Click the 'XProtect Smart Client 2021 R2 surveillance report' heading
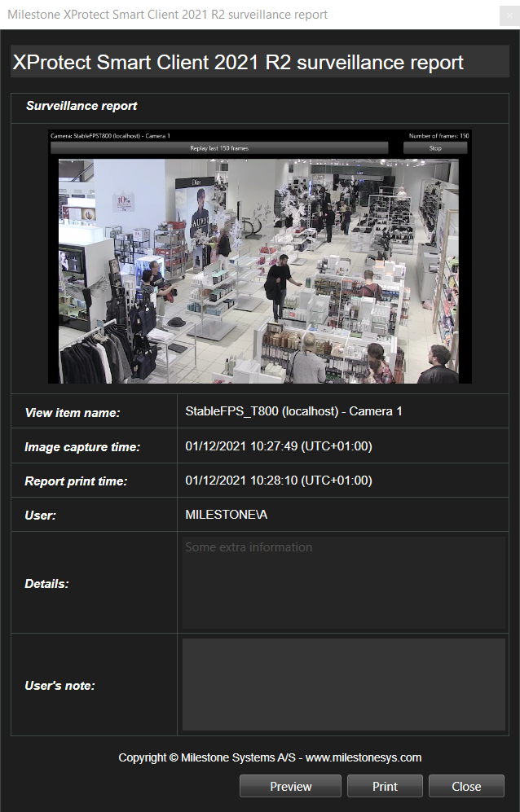Image resolution: width=520 pixels, height=812 pixels. [238, 62]
